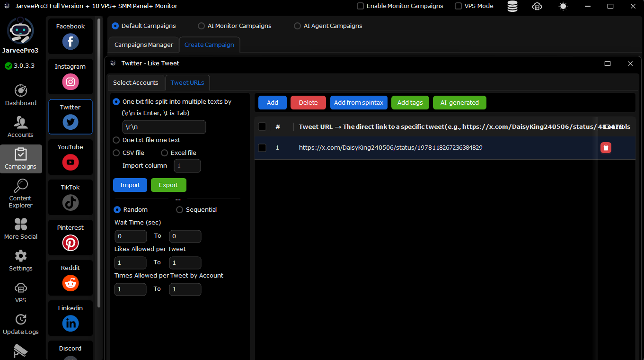Click the green Export button

[168, 185]
